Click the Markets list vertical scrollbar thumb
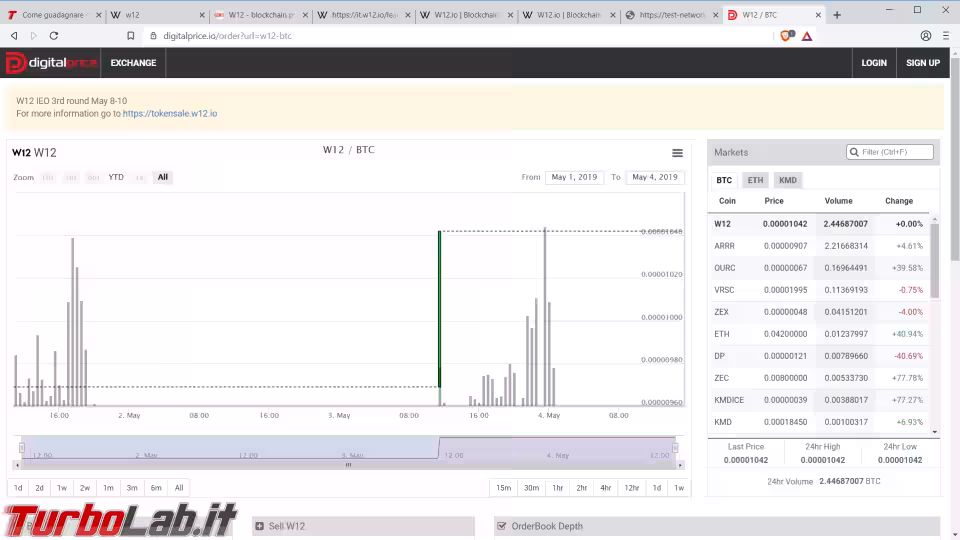This screenshot has height=540, width=960. 934,261
